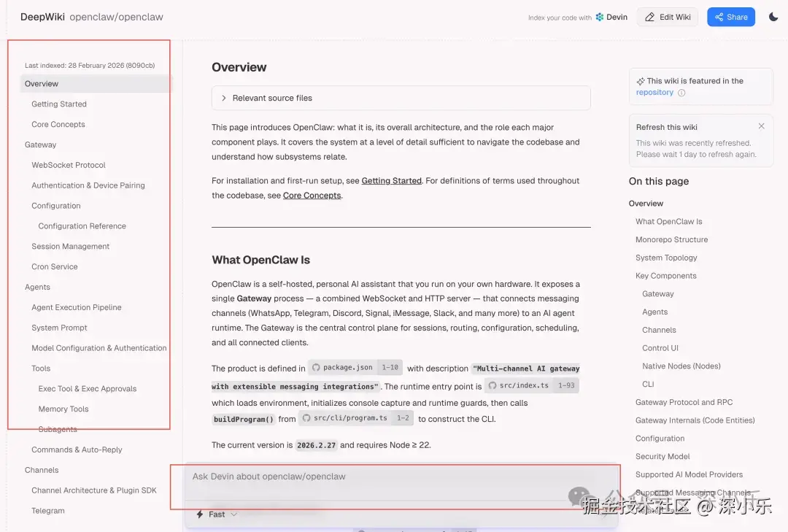Toggle dark mode with the moon icon
This screenshot has width=788, height=532.
coord(773,17)
